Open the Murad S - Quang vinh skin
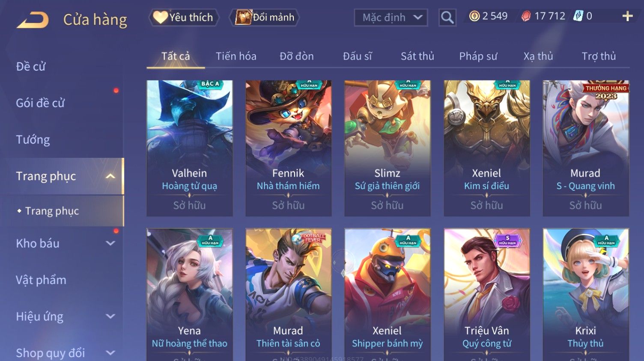 pyautogui.click(x=586, y=148)
